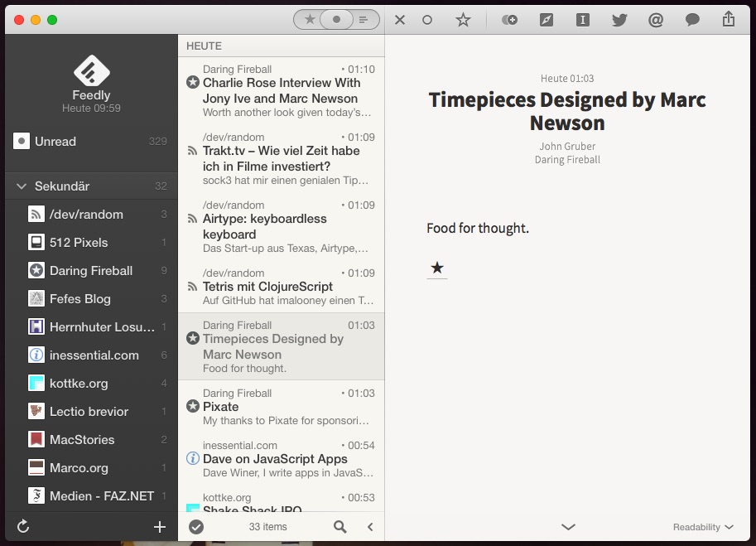The width and height of the screenshot is (756, 546).
Task: Open the Fefes Blog feed
Action: (x=91, y=299)
